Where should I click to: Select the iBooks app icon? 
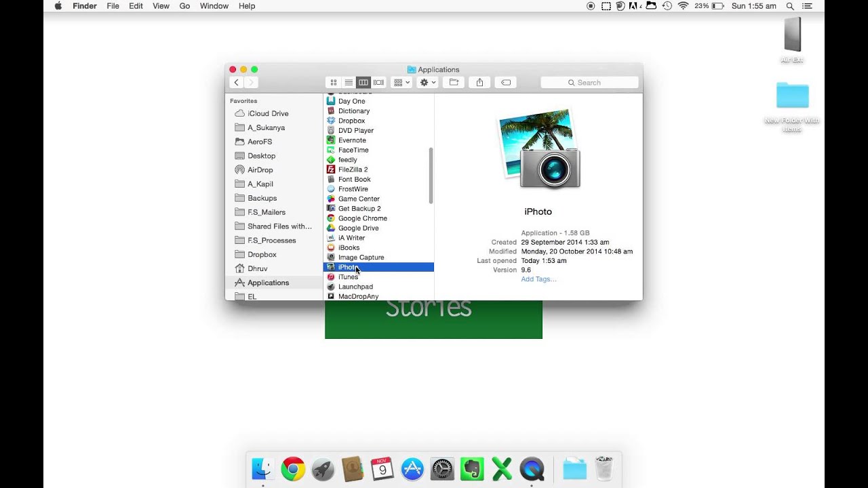coord(331,247)
